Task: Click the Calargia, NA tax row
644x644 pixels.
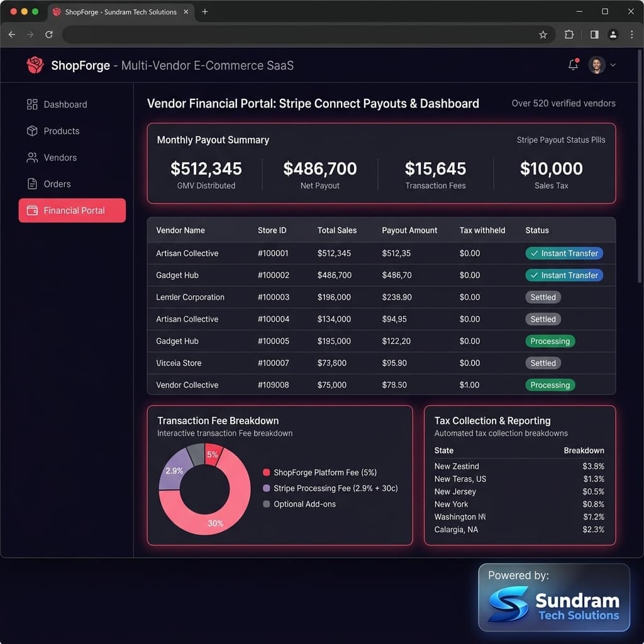Action: [x=519, y=530]
